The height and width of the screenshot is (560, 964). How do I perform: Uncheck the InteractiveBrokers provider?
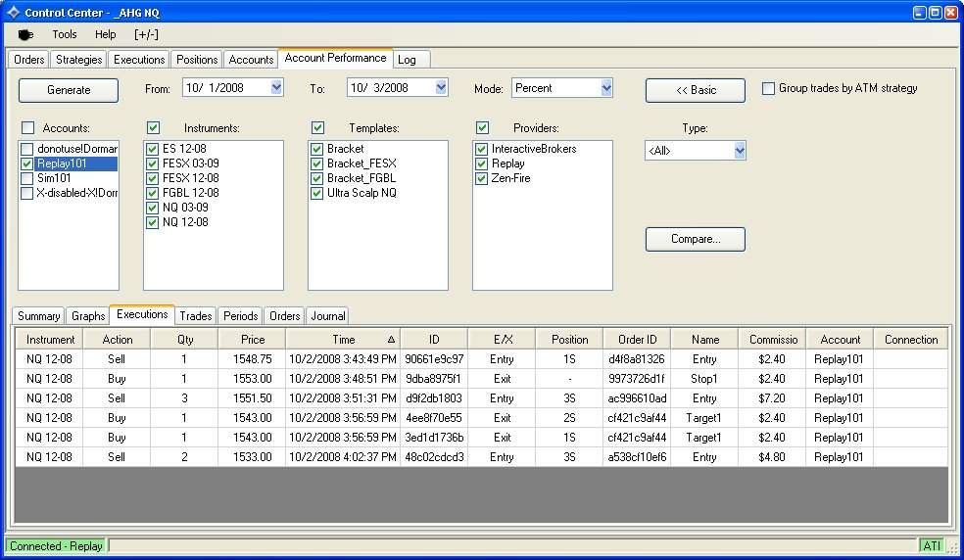(481, 149)
